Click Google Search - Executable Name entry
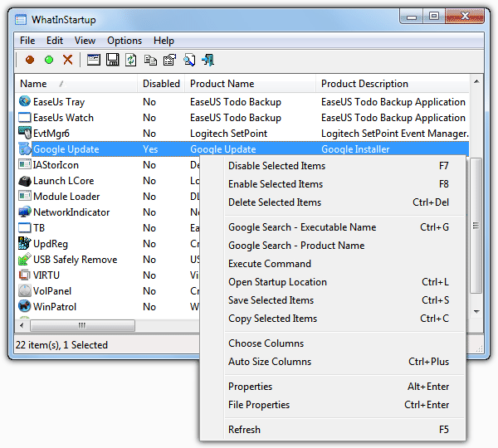The width and height of the screenshot is (498, 448). [x=302, y=227]
